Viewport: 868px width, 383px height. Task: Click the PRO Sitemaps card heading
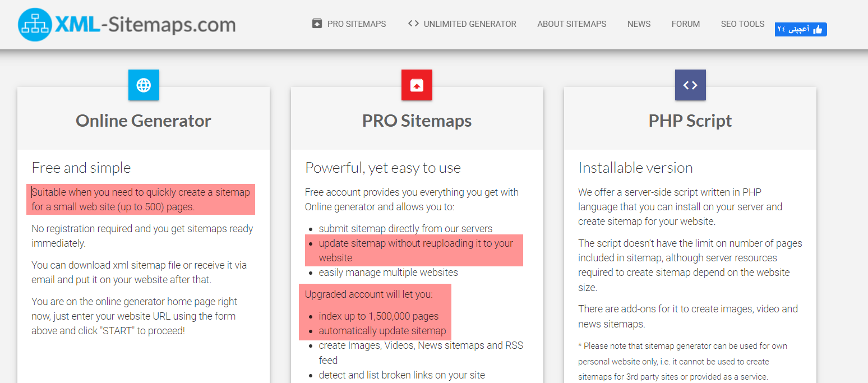point(417,121)
